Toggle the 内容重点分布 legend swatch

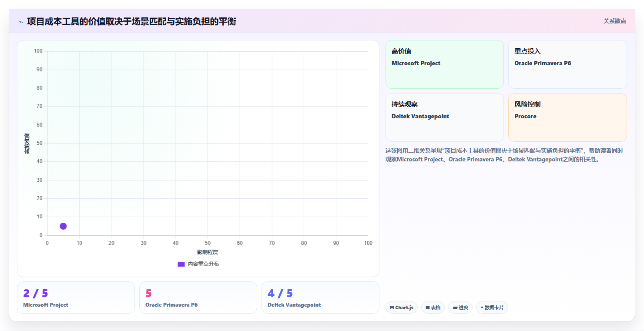[181, 264]
